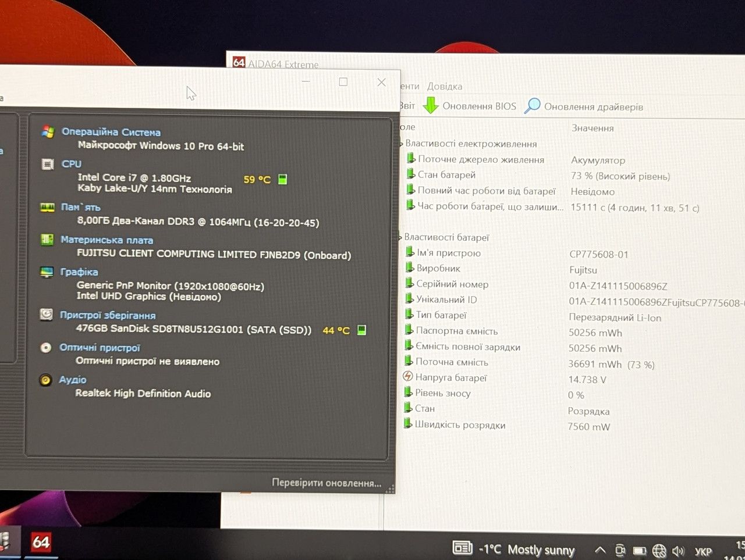Click the motherboard icon beside Материнська плата
745x560 pixels.
pyautogui.click(x=47, y=240)
